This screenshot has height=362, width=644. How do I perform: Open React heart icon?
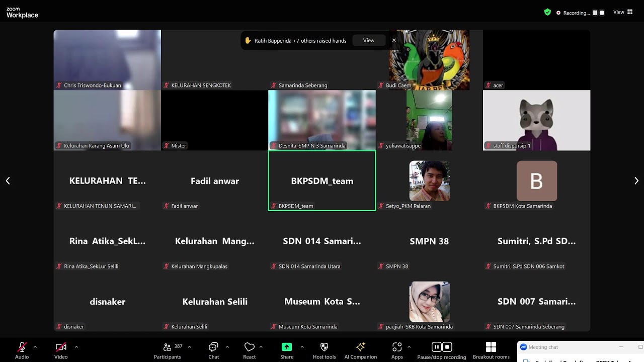249,347
